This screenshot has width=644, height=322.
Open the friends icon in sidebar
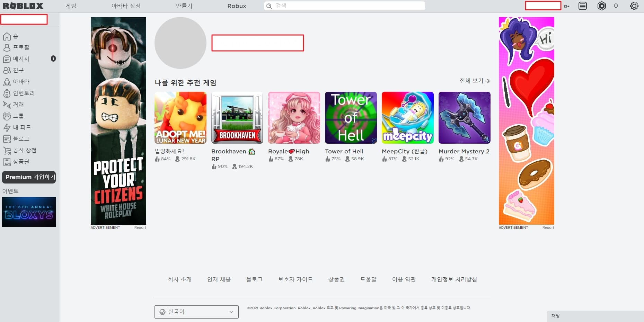7,71
